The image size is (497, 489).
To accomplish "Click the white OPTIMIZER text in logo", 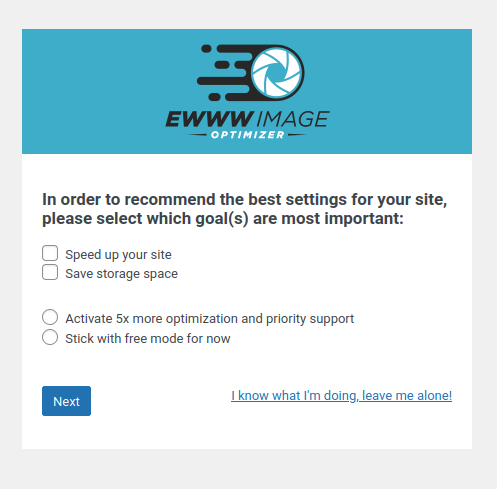I will 248,135.
